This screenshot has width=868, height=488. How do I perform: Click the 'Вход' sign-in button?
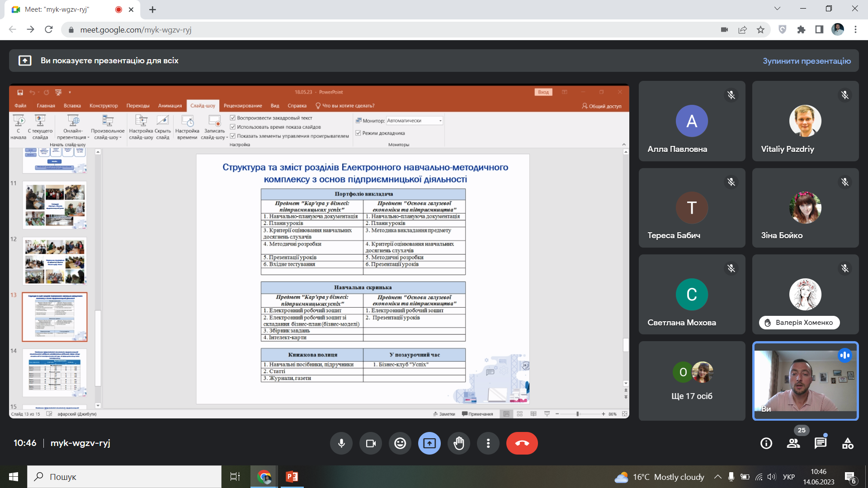tap(543, 92)
